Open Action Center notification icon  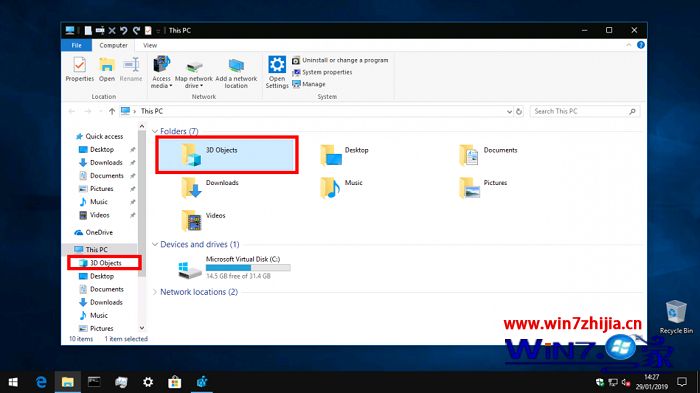point(682,382)
